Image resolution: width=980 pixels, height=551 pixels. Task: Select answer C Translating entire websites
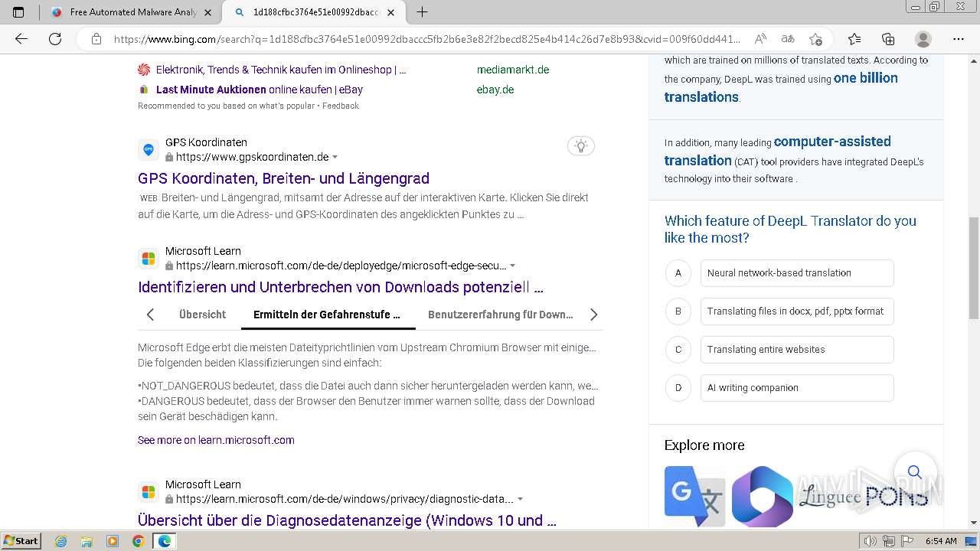pos(797,350)
